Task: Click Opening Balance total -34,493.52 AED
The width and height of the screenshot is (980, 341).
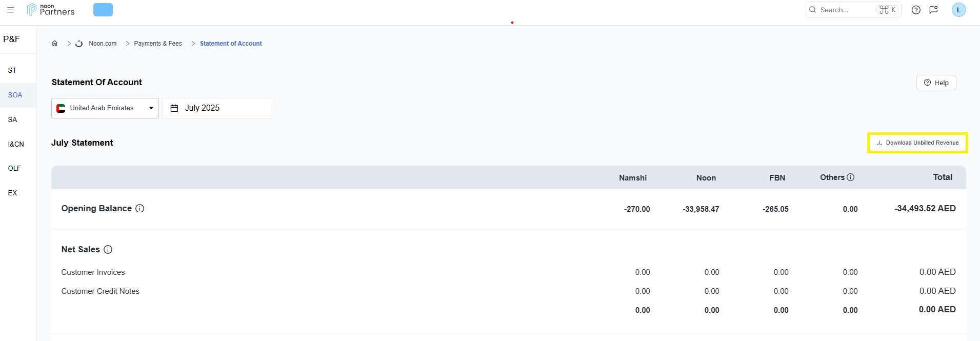Action: tap(925, 208)
